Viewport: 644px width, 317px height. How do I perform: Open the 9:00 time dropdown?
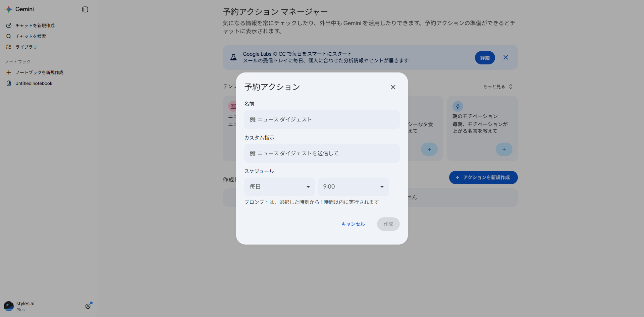tap(354, 187)
